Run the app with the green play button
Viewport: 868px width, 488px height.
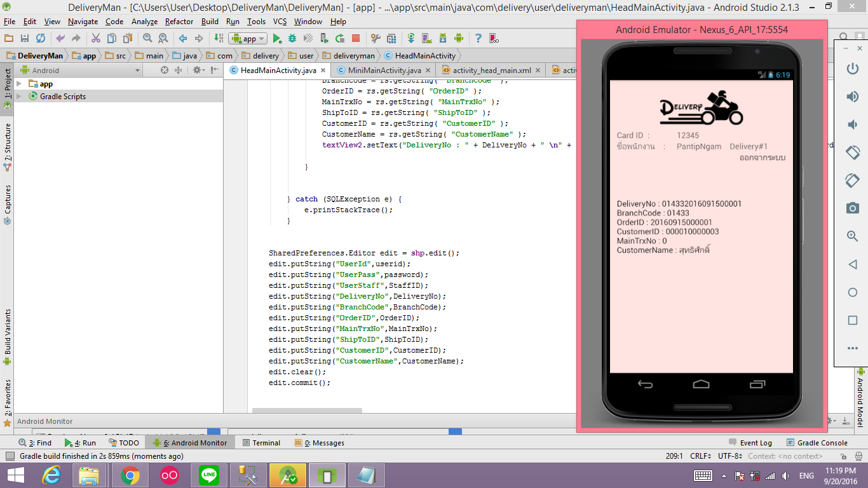point(277,39)
